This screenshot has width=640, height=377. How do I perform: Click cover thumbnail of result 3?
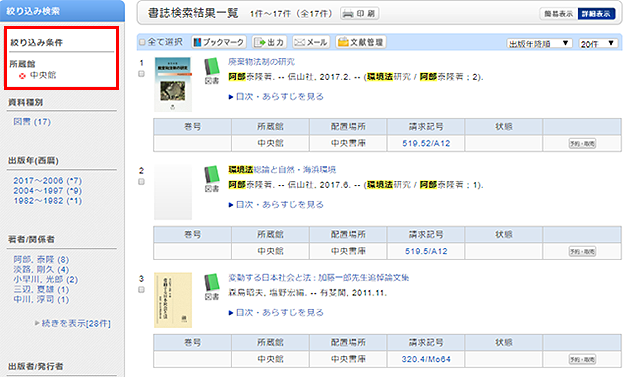(173, 300)
